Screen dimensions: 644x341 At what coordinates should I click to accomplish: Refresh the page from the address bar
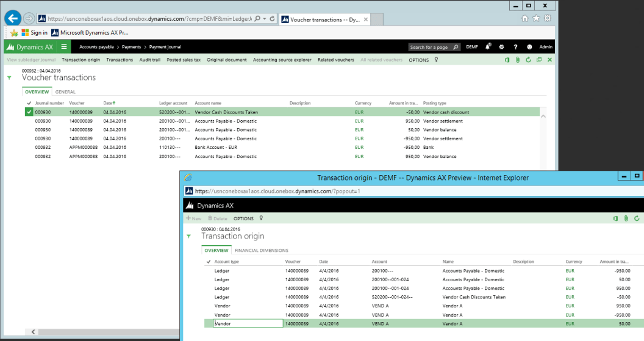(272, 18)
